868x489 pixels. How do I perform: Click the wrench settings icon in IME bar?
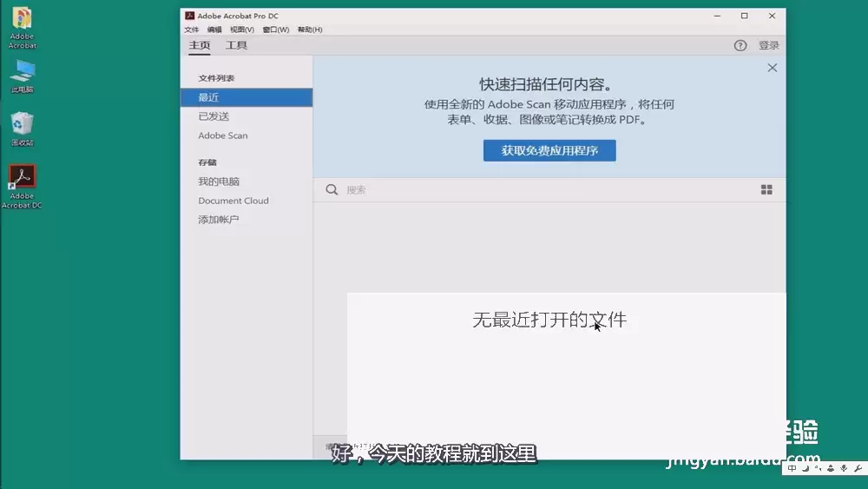858,468
